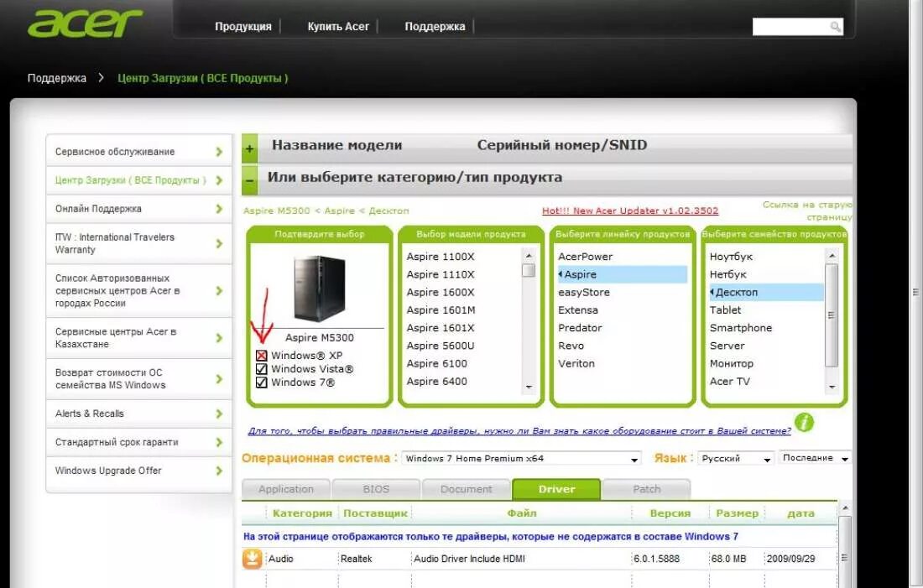Viewport: 923px width, 588px height.
Task: Click the Поддержка breadcrumb link
Action: tap(56, 78)
